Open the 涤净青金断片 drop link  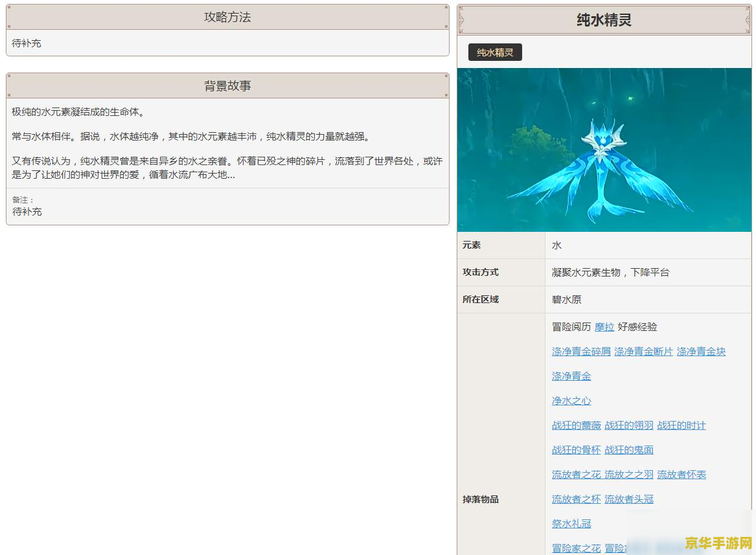[x=643, y=352]
